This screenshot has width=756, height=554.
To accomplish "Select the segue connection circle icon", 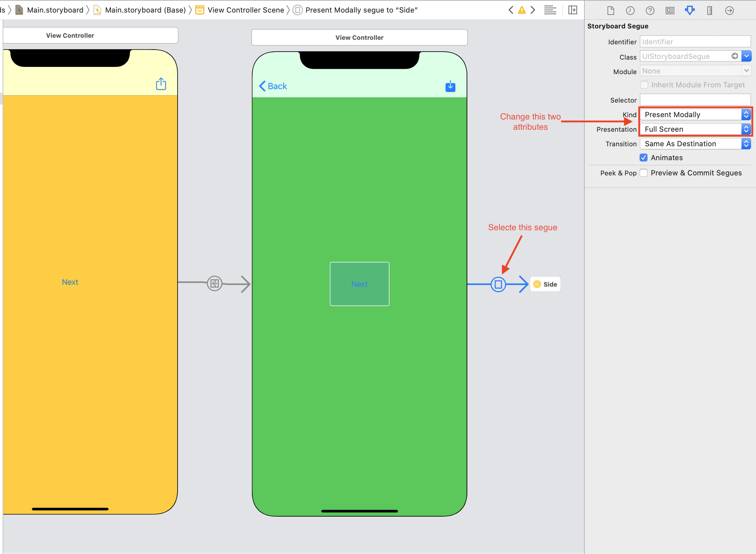I will tap(498, 284).
